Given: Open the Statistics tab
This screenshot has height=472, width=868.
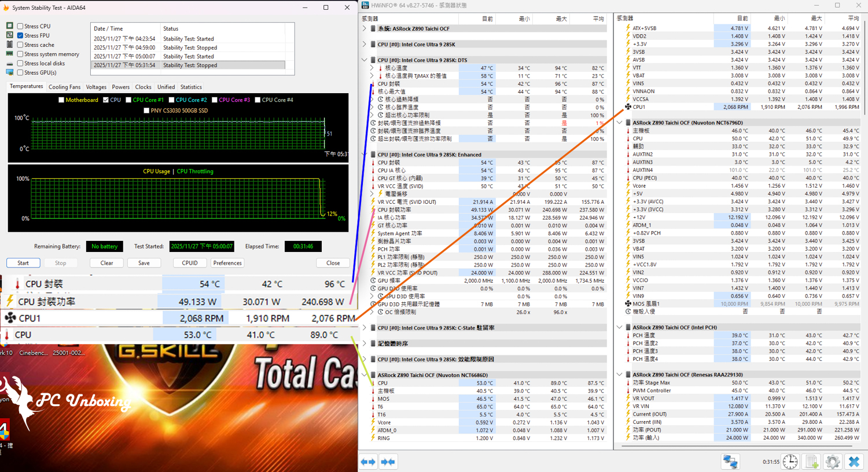Looking at the screenshot, I should click(x=191, y=87).
